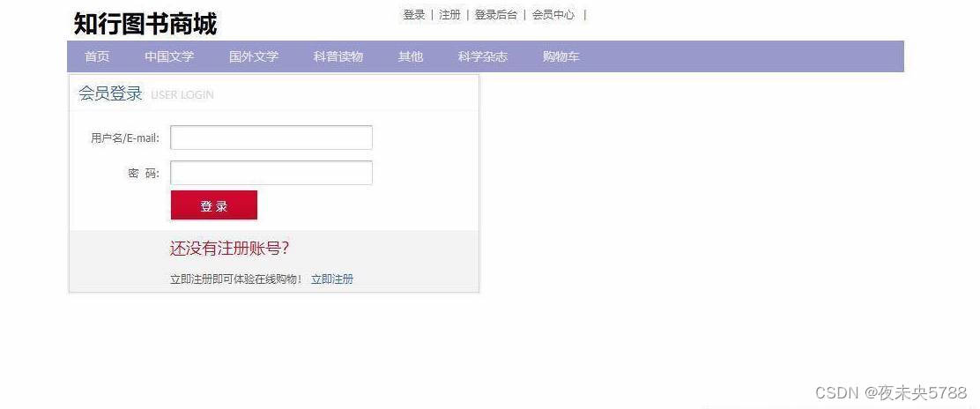Open the 国外文学 category
The height and width of the screenshot is (409, 980).
[x=254, y=57]
